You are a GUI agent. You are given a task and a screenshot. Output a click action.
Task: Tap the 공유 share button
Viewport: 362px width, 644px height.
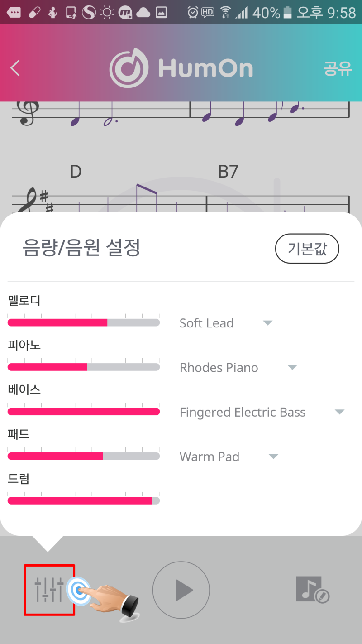pos(337,68)
